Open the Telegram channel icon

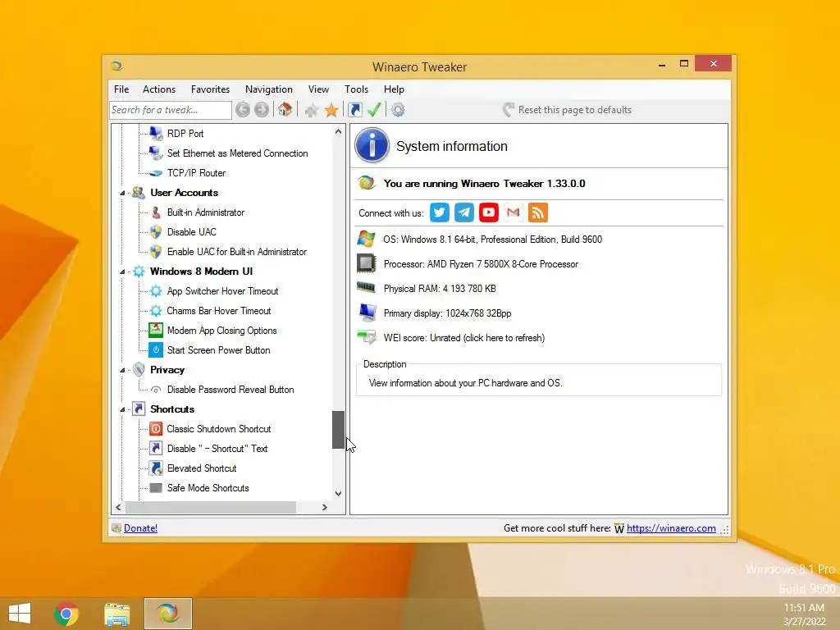pos(464,212)
